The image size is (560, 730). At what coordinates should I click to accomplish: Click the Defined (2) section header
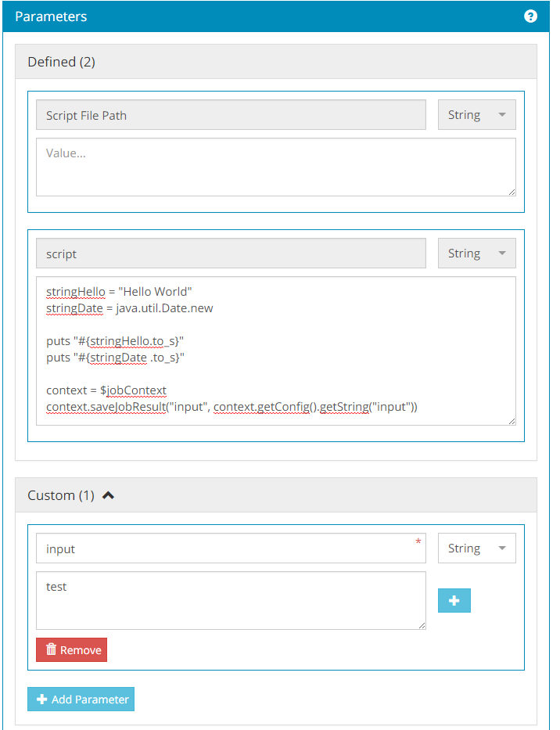pyautogui.click(x=61, y=62)
